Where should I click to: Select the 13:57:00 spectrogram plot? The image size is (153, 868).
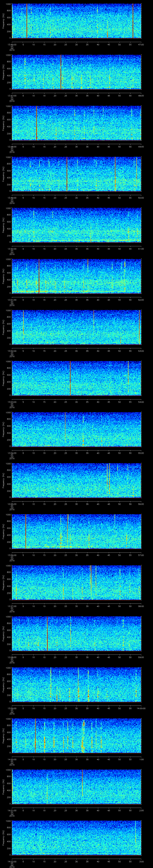pyautogui.click(x=76, y=582)
